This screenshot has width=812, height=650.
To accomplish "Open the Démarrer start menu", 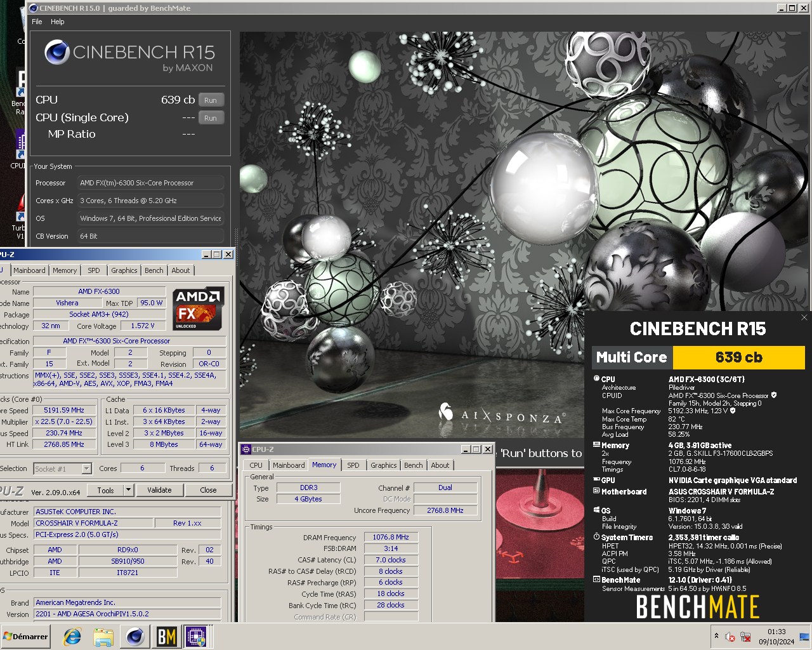I will click(26, 637).
